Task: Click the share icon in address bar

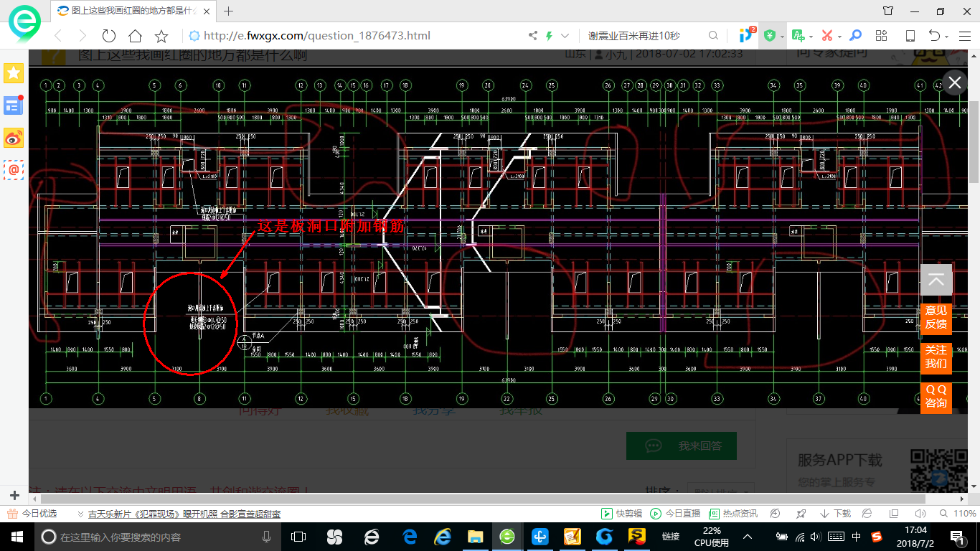Action: click(x=532, y=36)
